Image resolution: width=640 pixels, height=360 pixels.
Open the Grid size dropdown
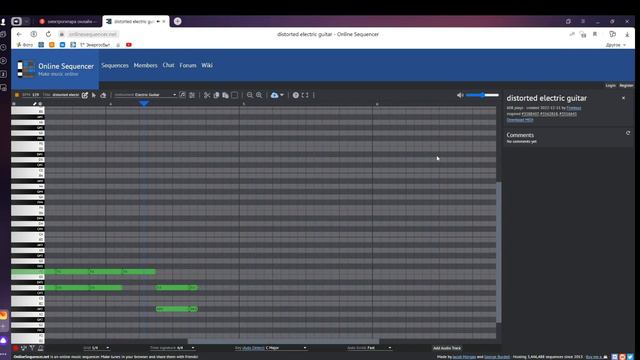point(97,348)
